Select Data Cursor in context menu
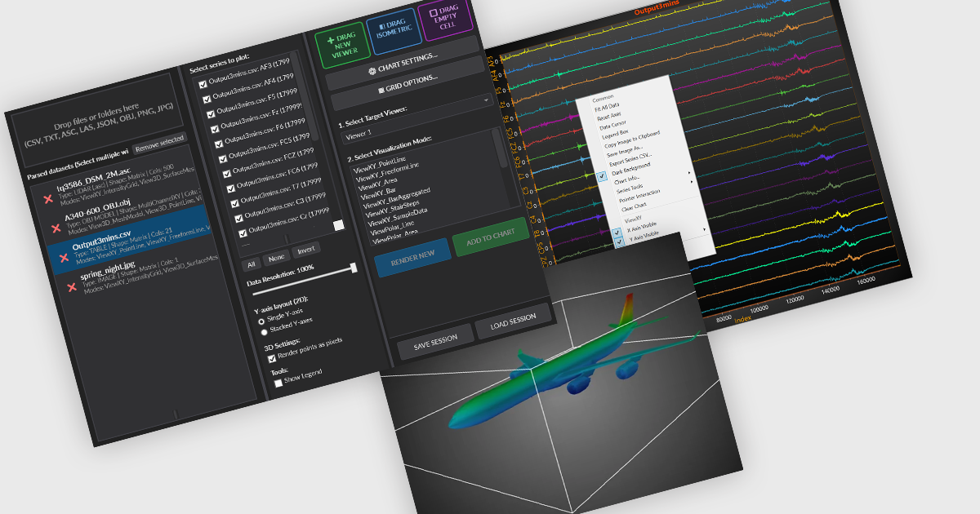 [612, 125]
